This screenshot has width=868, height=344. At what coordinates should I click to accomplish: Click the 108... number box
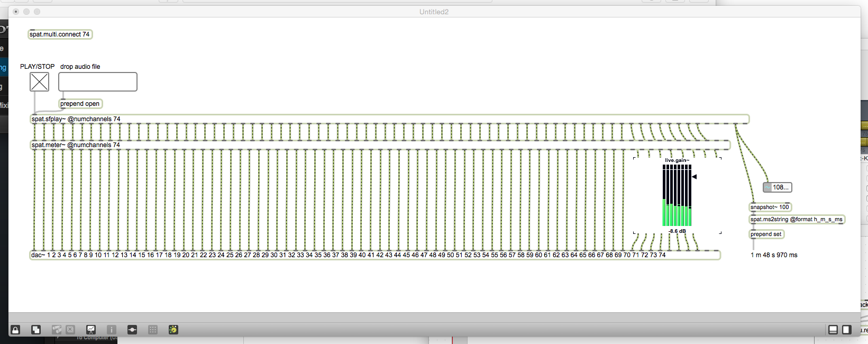click(778, 187)
